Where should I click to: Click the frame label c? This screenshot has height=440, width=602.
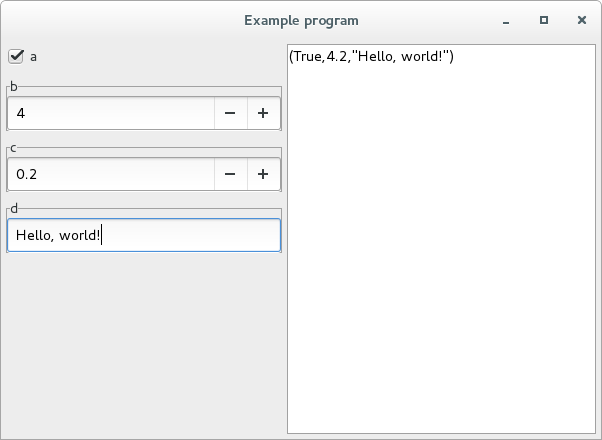(13, 148)
